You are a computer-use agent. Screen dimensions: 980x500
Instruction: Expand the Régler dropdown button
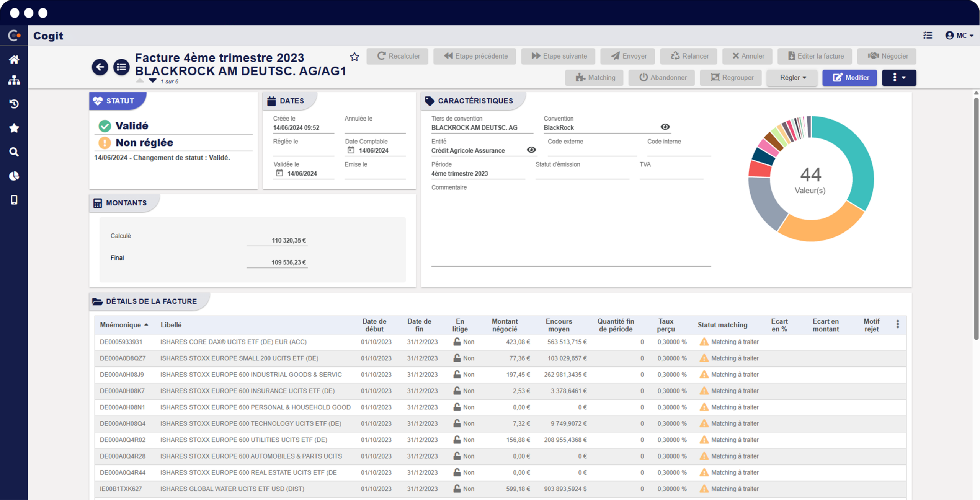[x=792, y=78]
